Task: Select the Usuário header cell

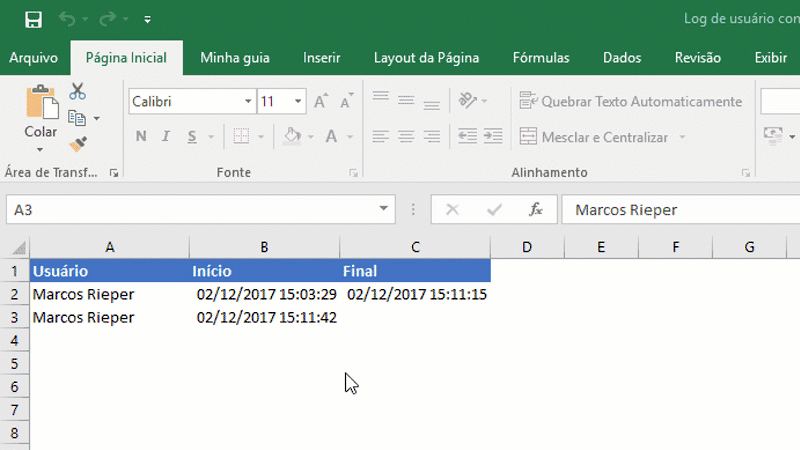Action: 110,271
